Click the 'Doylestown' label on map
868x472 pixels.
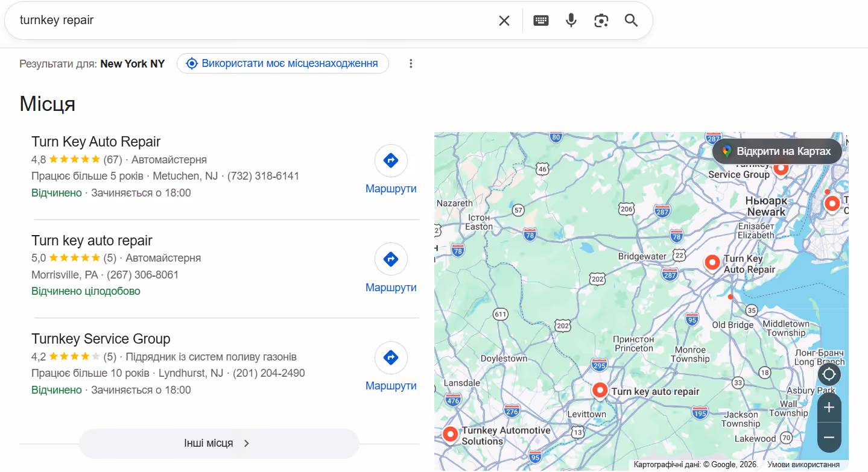pos(504,358)
